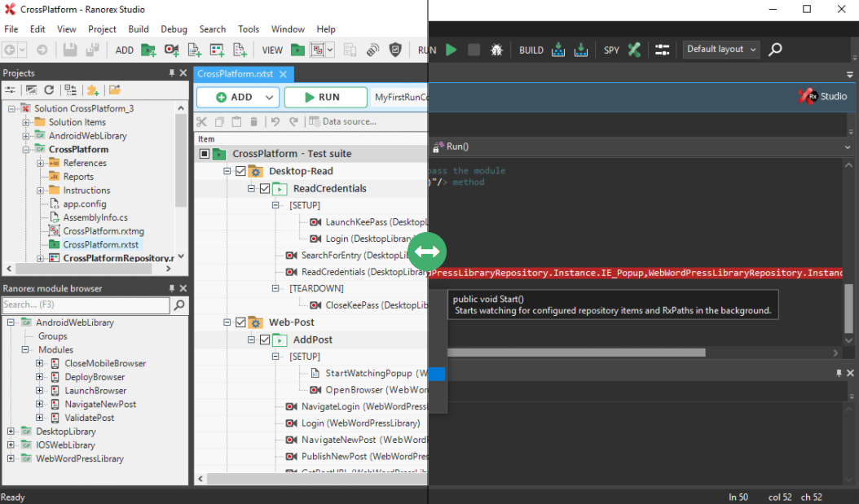Uncheck the Desktop-Read checkbox
859x504 pixels.
tap(240, 172)
